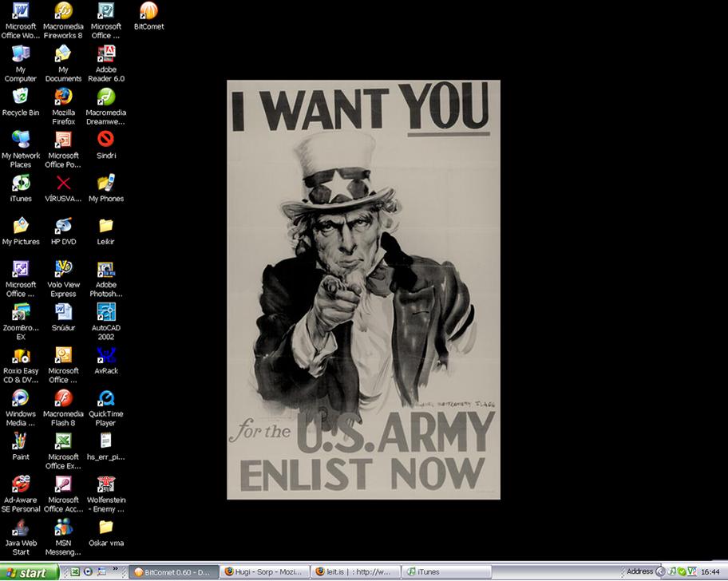Launch Wolfenstein - Enemy Territory shortcut
The image size is (728, 581).
106,495
